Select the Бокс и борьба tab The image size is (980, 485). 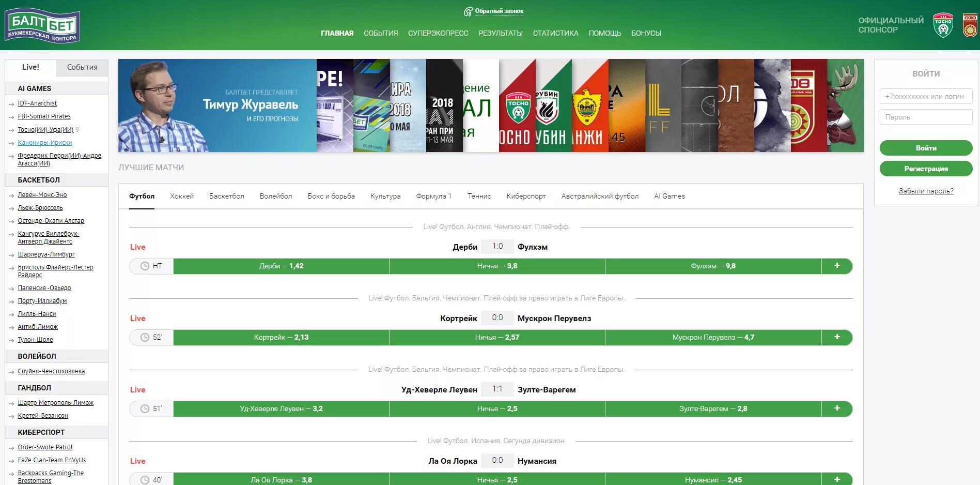331,196
